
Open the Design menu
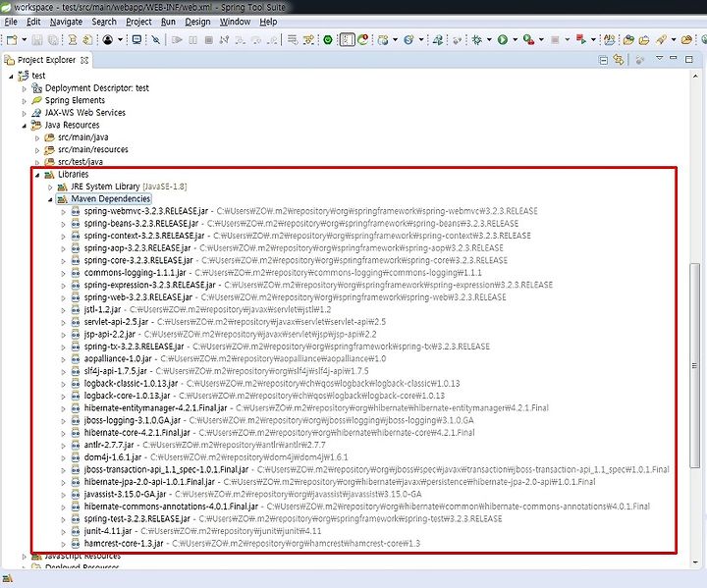tap(197, 22)
